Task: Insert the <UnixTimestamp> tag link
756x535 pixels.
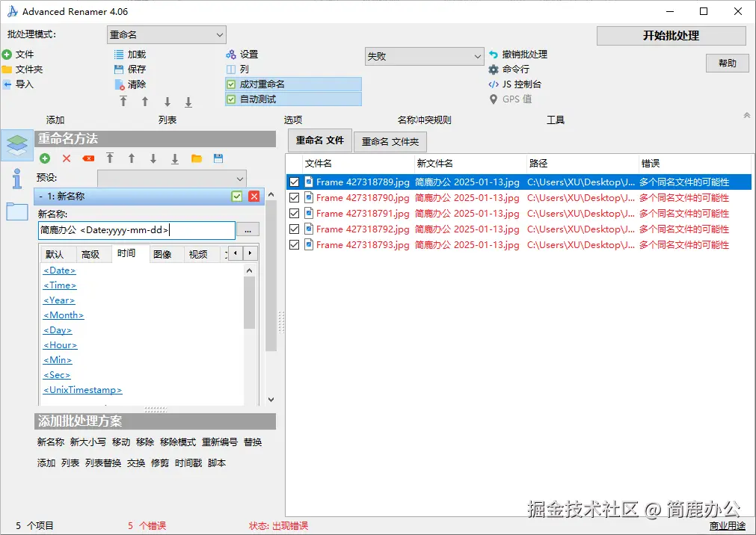Action: point(82,390)
